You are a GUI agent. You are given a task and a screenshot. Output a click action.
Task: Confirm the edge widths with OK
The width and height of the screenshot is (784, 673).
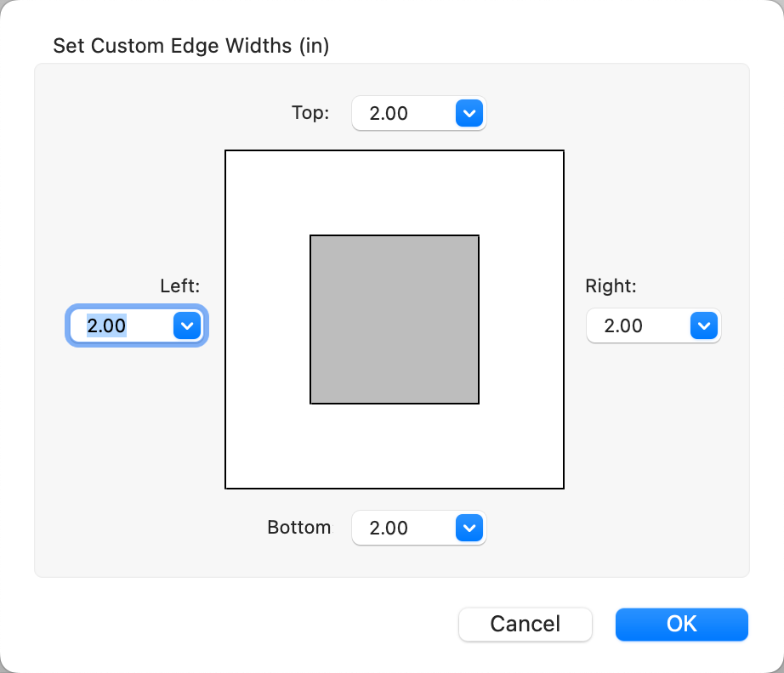coord(681,624)
